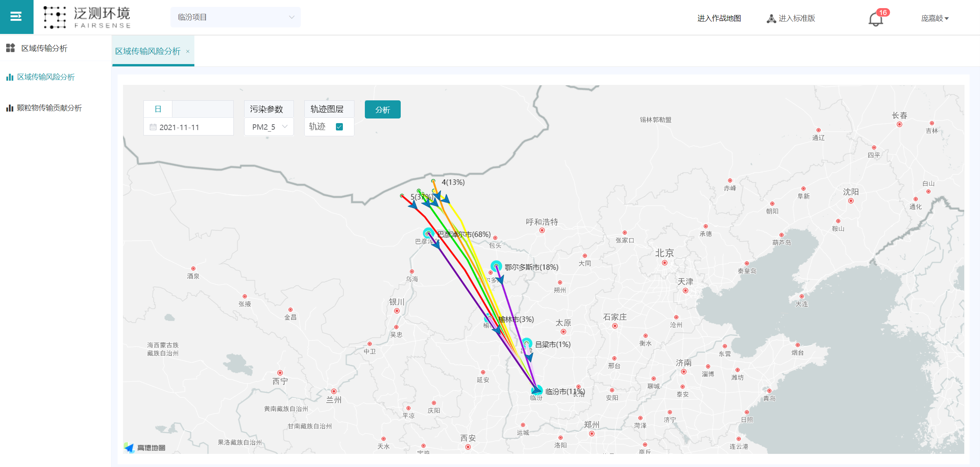
Task: Collapse sidebar with hamburger menu icon
Action: pyautogui.click(x=16, y=17)
